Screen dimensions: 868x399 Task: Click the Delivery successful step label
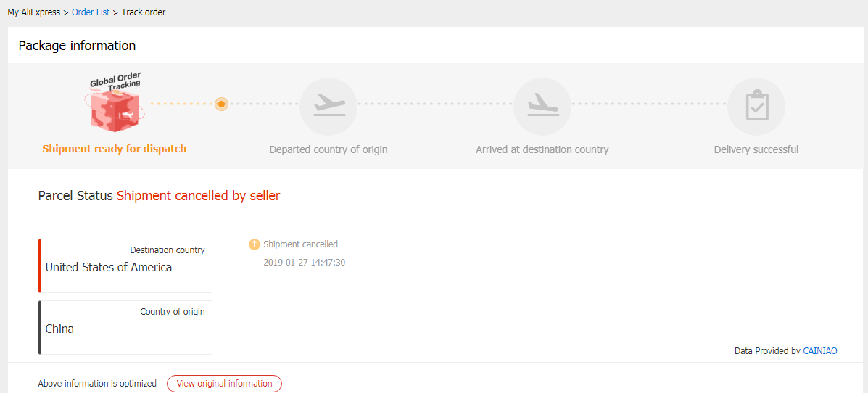(x=756, y=149)
